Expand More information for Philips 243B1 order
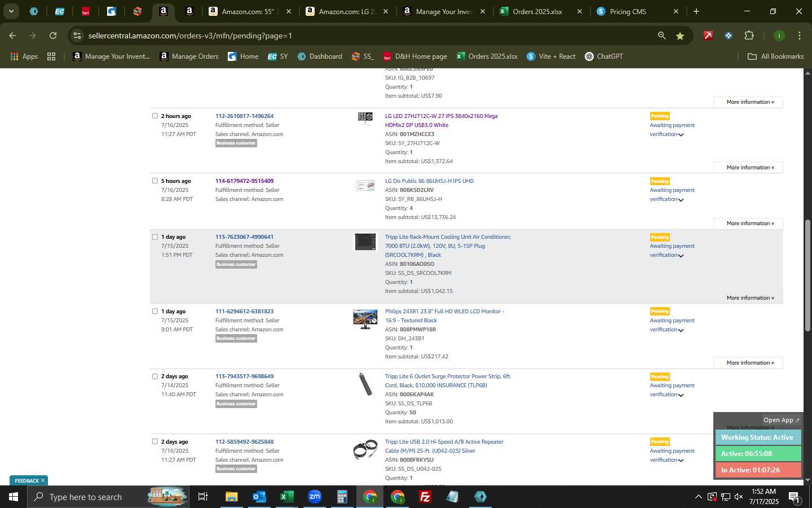Image resolution: width=812 pixels, height=508 pixels. 748,363
